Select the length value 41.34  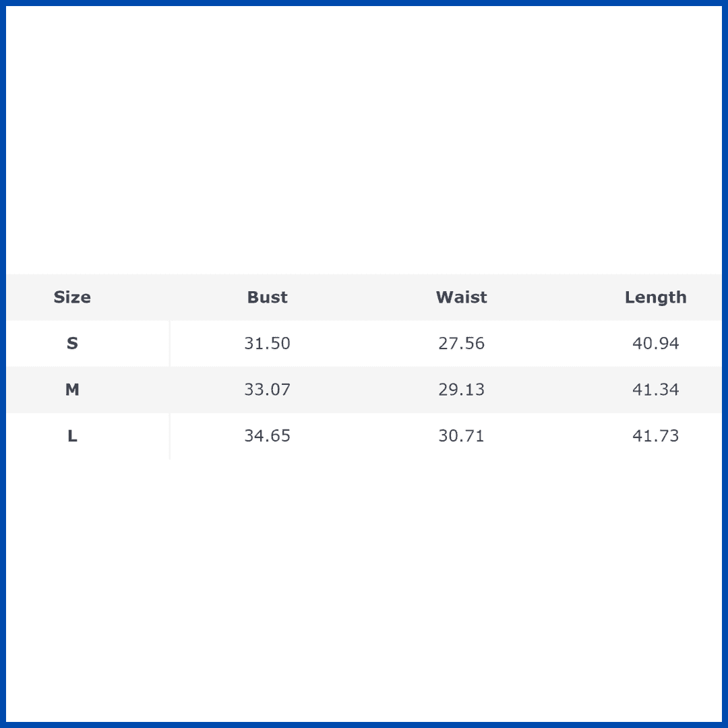click(655, 390)
